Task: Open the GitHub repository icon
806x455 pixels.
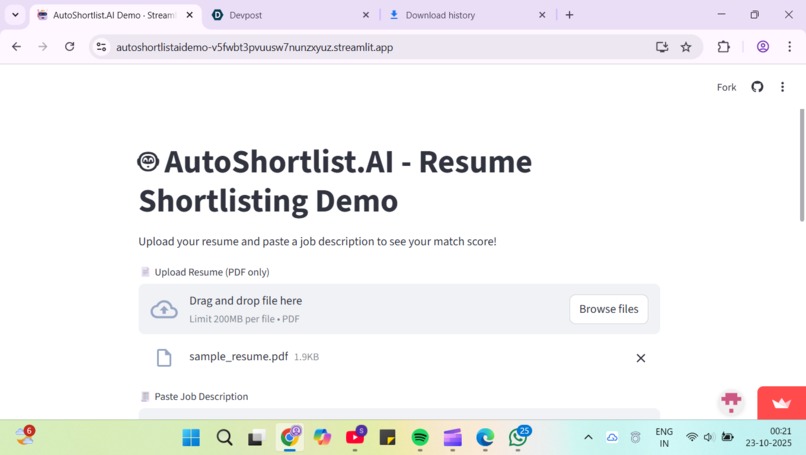Action: click(x=757, y=87)
